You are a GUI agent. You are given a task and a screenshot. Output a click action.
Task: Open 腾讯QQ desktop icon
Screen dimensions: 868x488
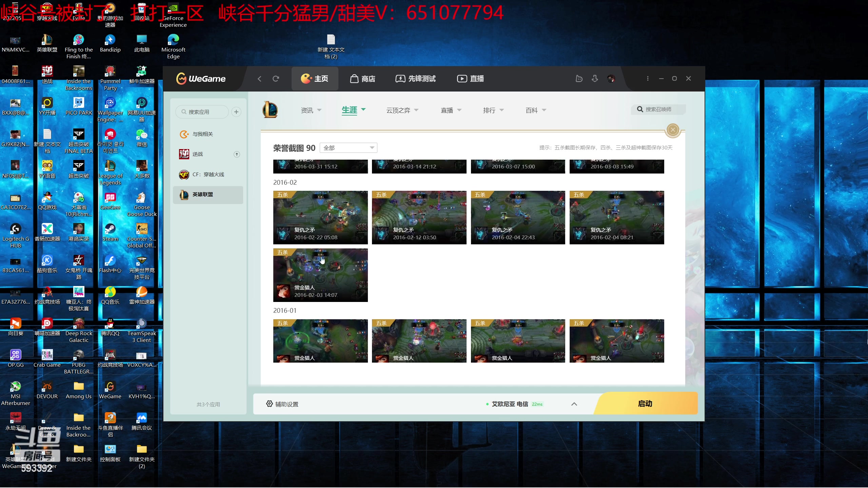coord(110,327)
